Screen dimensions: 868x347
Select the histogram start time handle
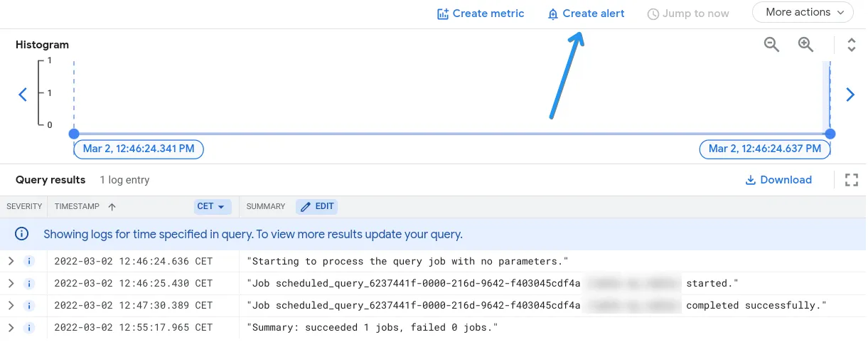point(73,134)
